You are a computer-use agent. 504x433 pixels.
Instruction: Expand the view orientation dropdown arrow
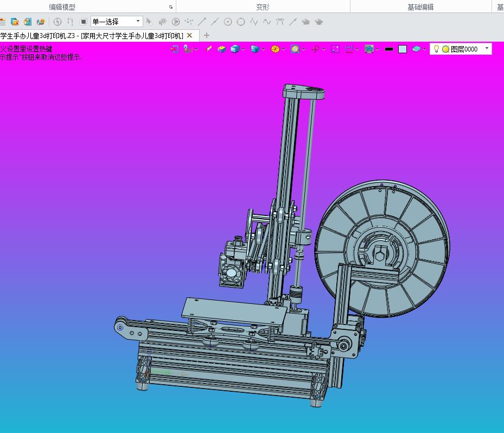point(264,49)
